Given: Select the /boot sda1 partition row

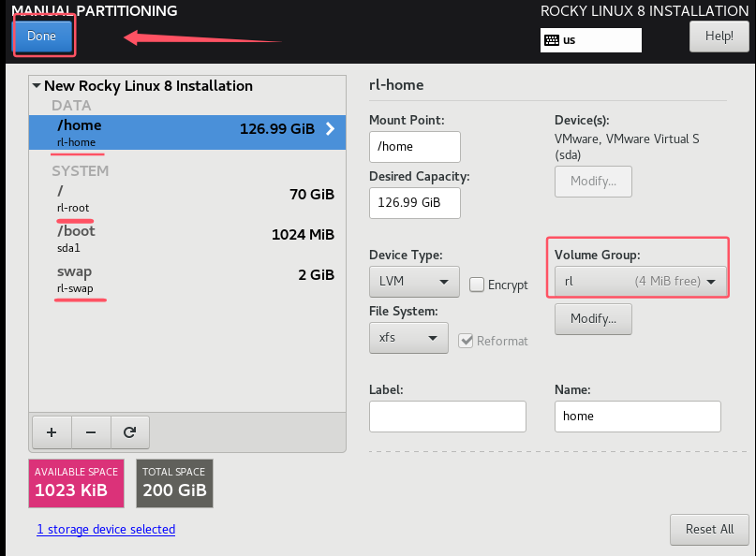Looking at the screenshot, I should tap(187, 239).
